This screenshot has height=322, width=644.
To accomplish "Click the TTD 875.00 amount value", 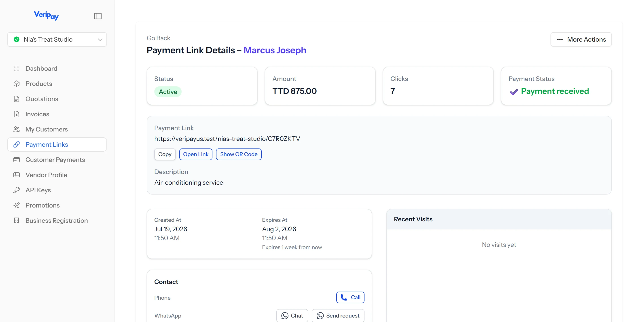I will coord(294,91).
